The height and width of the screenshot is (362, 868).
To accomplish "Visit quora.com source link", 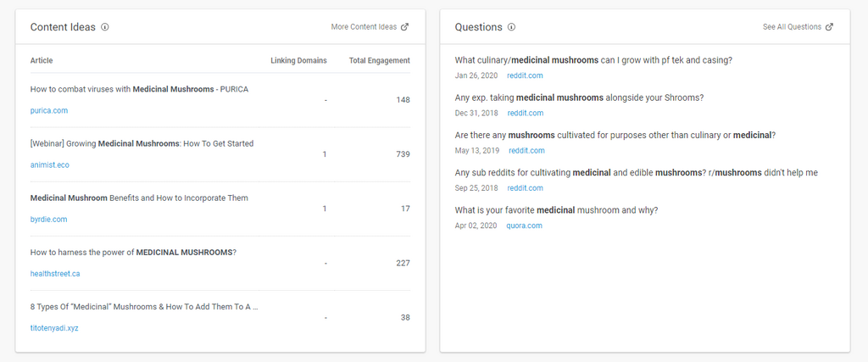I will pos(524,226).
